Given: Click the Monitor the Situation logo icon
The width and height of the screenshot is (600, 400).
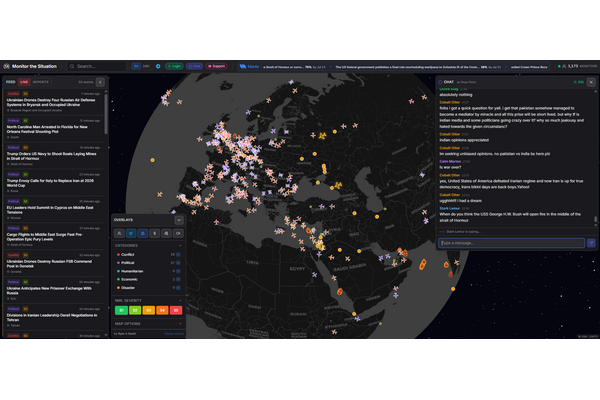Looking at the screenshot, I should [7, 66].
